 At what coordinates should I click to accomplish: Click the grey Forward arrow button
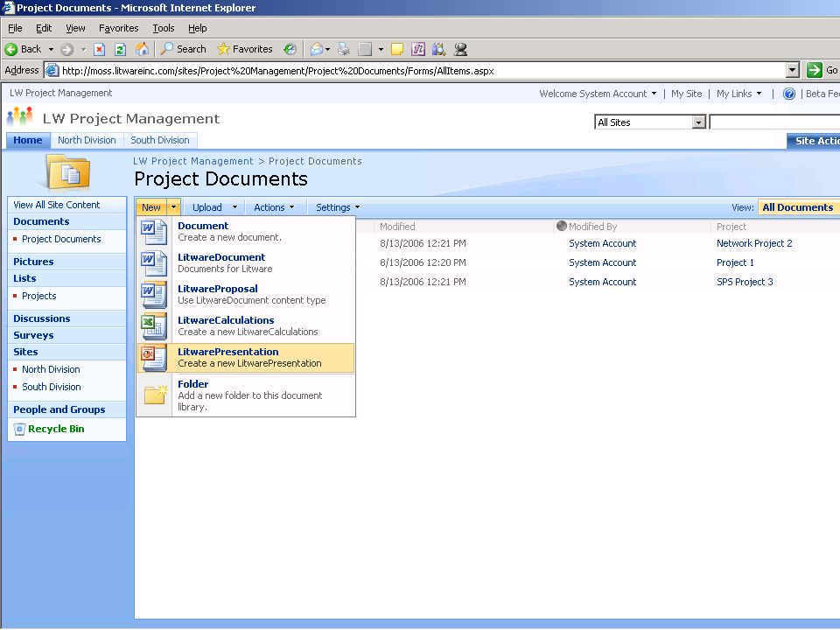click(67, 50)
